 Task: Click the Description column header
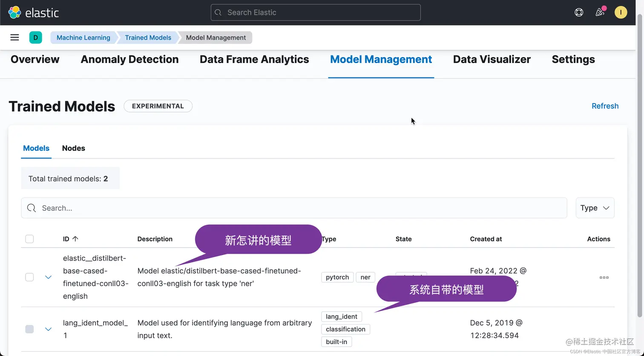point(155,239)
